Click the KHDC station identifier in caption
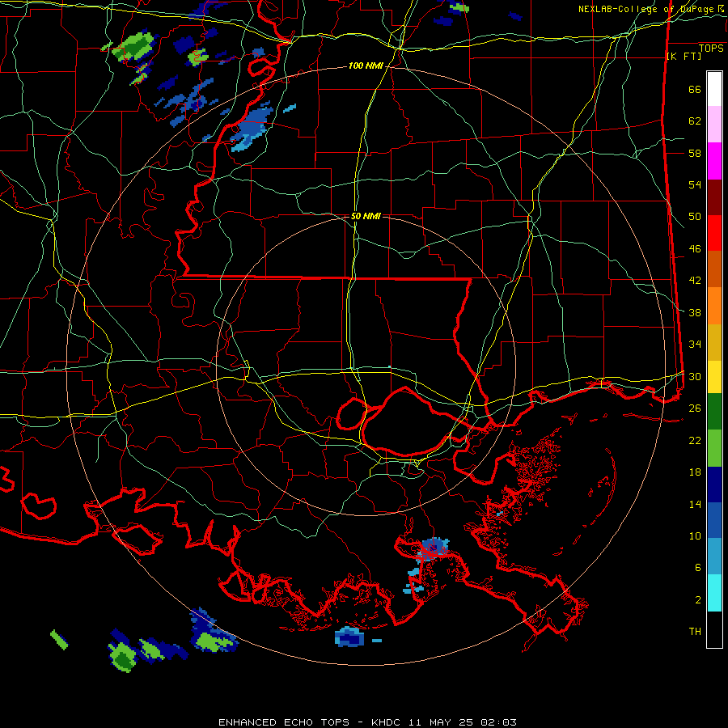 point(387,722)
